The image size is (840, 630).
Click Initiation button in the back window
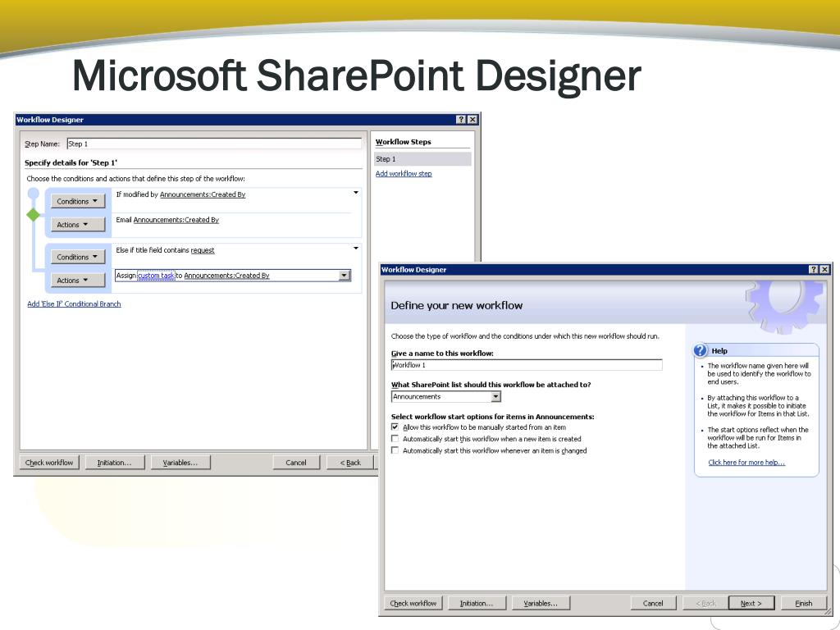coord(114,463)
